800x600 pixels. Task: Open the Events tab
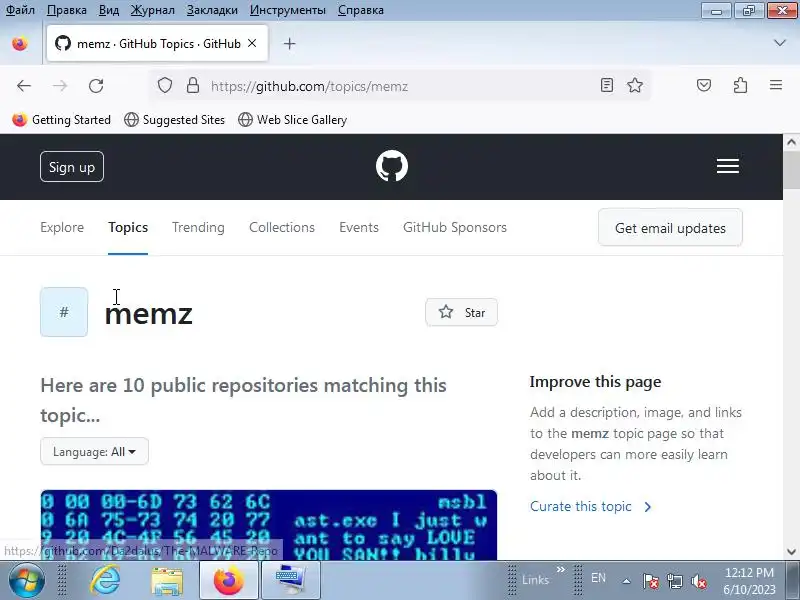[x=359, y=228]
